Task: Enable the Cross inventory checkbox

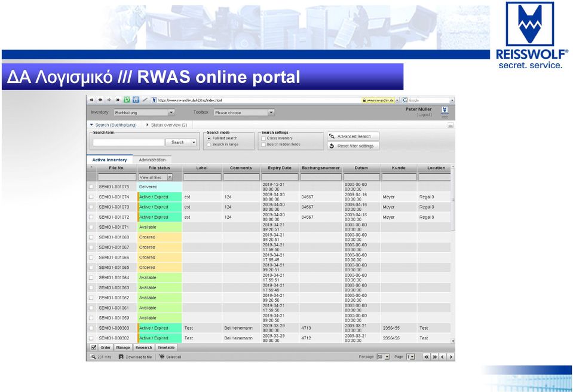Action: (x=263, y=139)
